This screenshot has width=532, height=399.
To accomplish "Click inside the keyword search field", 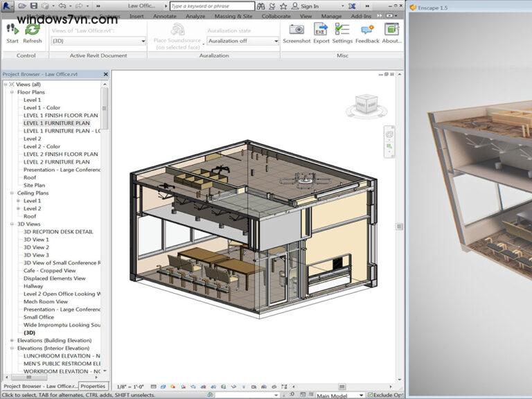I will (212, 6).
